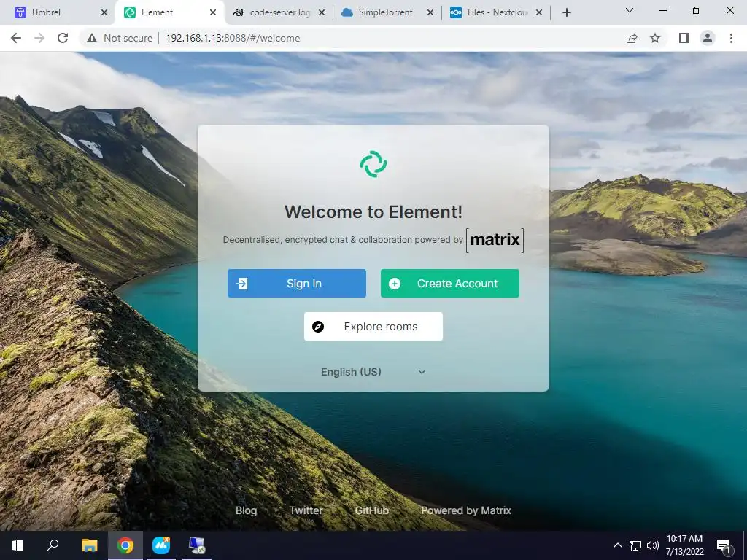
Task: Close the Files - Nextcloud tab
Action: (539, 13)
